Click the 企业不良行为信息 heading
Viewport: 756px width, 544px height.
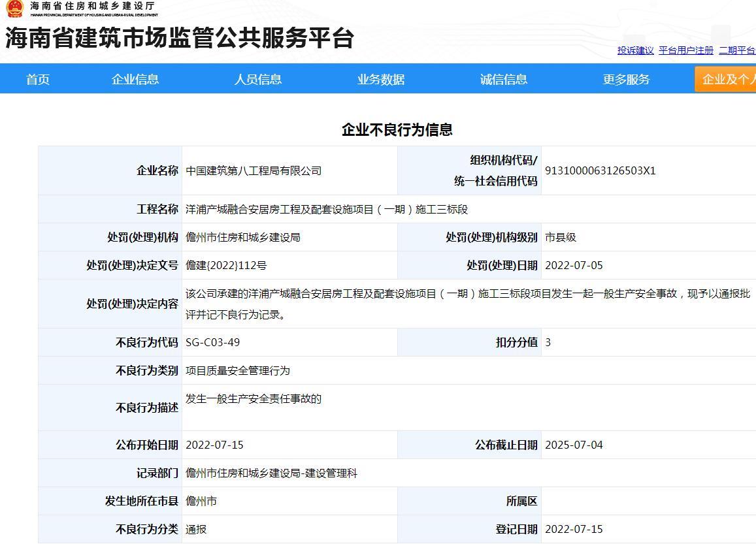tap(397, 129)
